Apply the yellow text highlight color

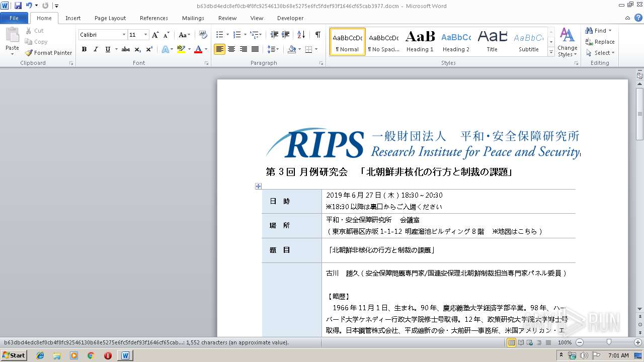181,49
